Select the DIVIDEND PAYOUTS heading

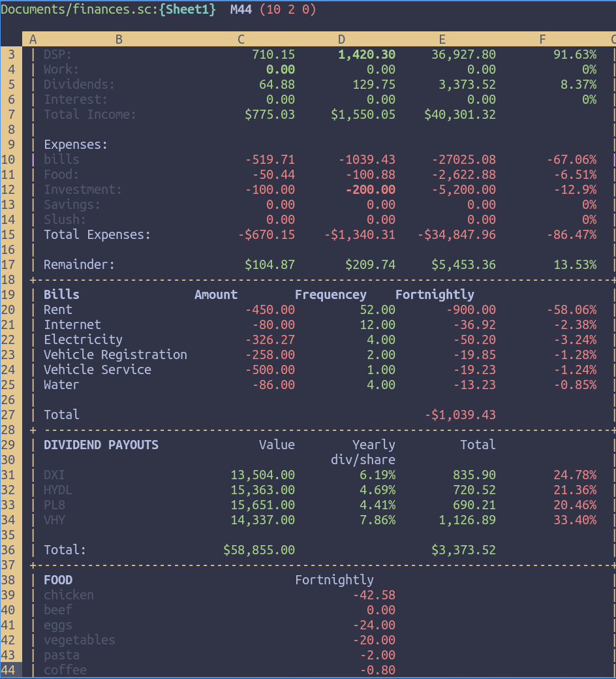[x=101, y=445]
